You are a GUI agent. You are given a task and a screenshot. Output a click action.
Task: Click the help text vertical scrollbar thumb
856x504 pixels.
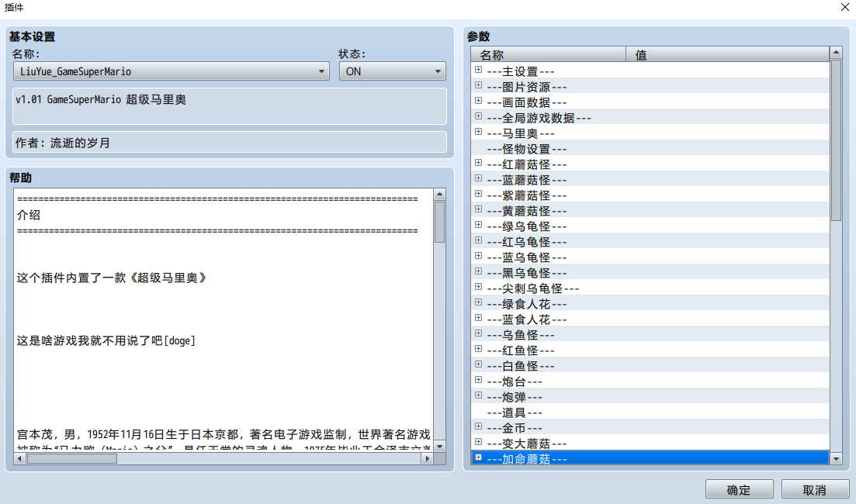point(439,222)
